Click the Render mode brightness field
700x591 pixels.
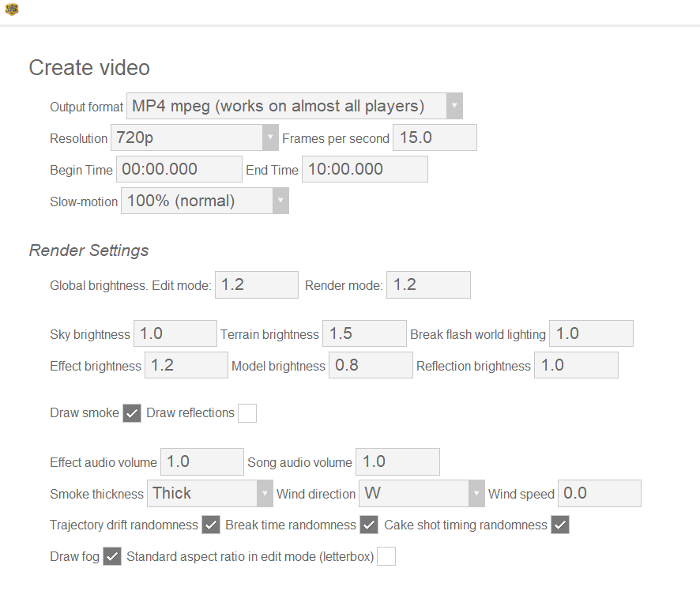(428, 285)
